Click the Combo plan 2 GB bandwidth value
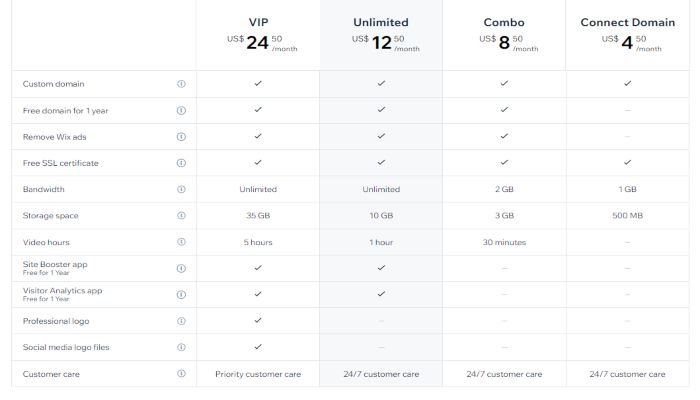Viewport: 700px width, 400px height. [x=504, y=189]
